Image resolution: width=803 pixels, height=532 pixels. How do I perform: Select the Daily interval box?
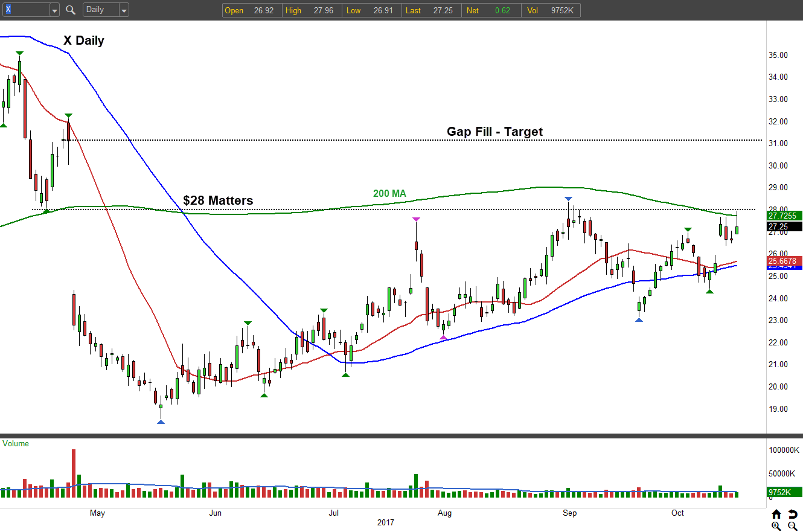101,10
